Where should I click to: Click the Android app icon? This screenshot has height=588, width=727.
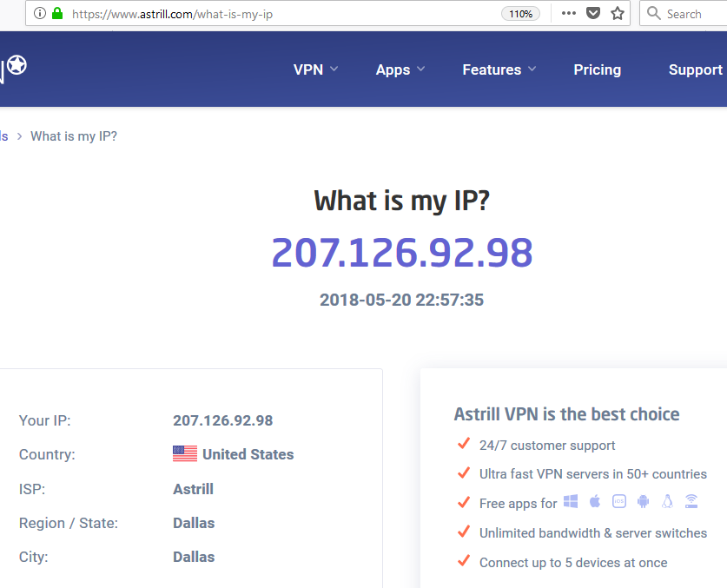coord(643,501)
